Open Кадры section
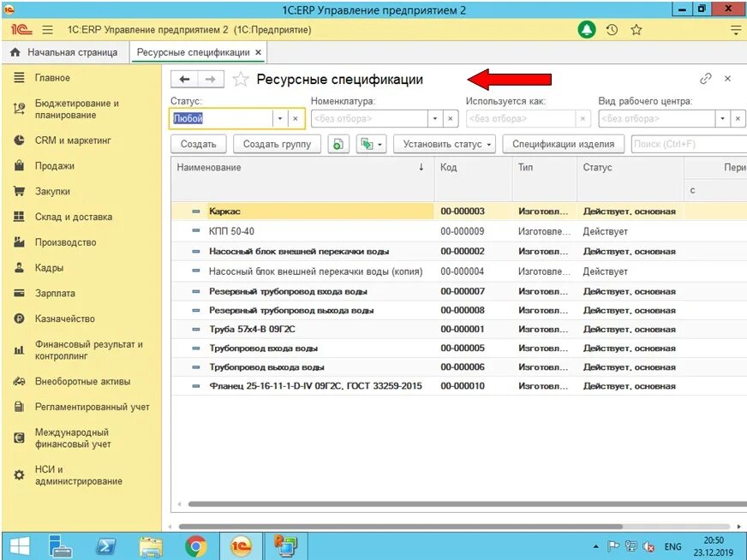The image size is (747, 560). (49, 268)
